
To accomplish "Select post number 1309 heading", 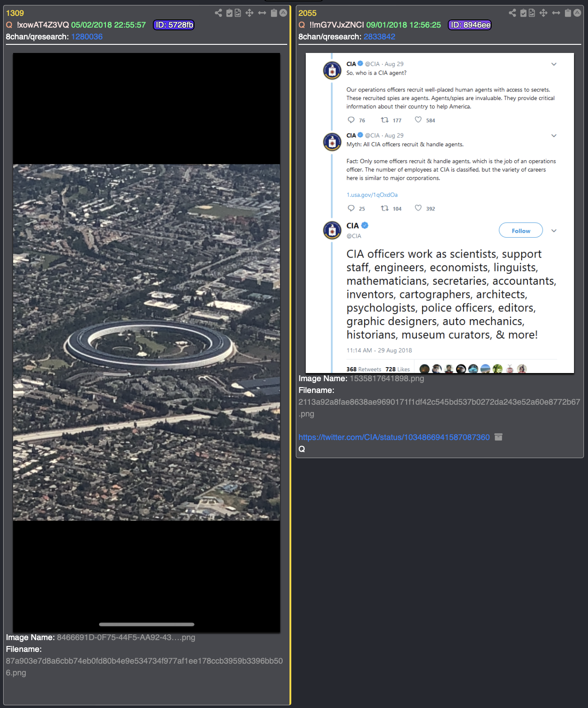I will pos(15,13).
